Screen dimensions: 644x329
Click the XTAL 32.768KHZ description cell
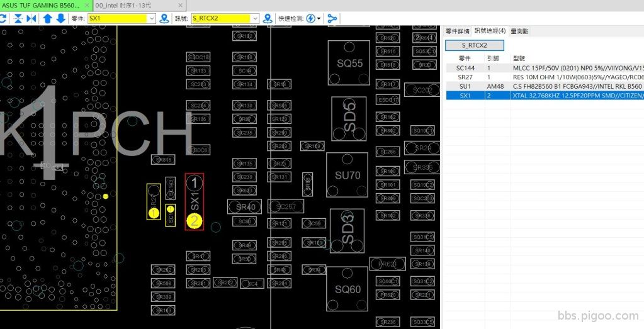[577, 95]
